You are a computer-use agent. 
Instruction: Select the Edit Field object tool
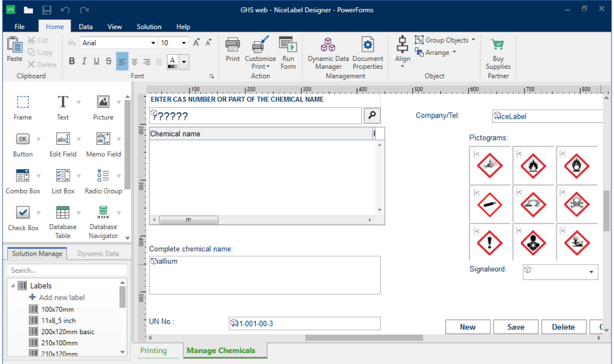coord(63,145)
